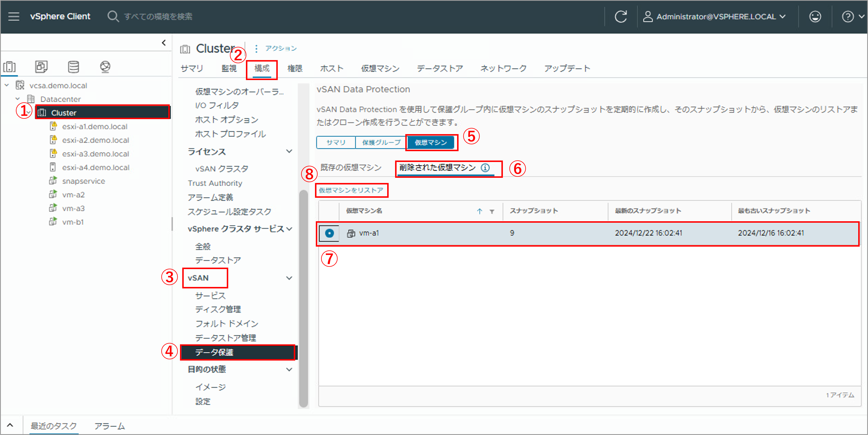Switch to the 権限 tab

click(295, 68)
